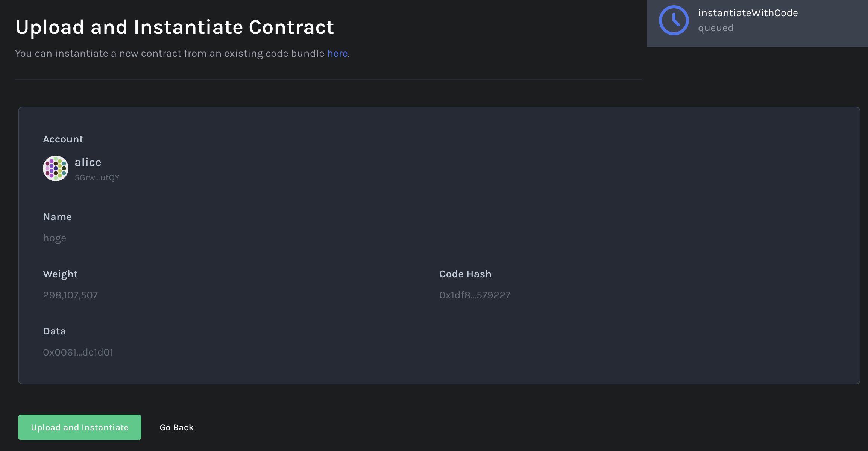The height and width of the screenshot is (451, 868).
Task: Click the data value 0x0061...dc1d01
Action: pos(78,352)
